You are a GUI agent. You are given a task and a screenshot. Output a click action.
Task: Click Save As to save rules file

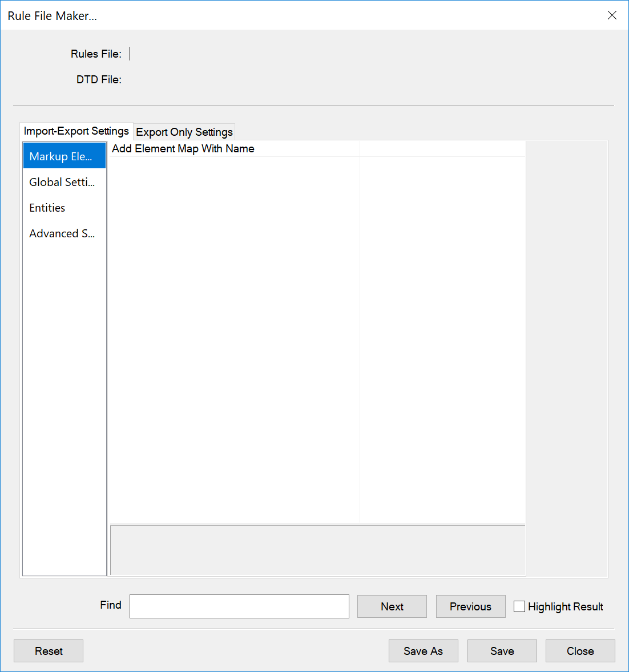pyautogui.click(x=423, y=650)
